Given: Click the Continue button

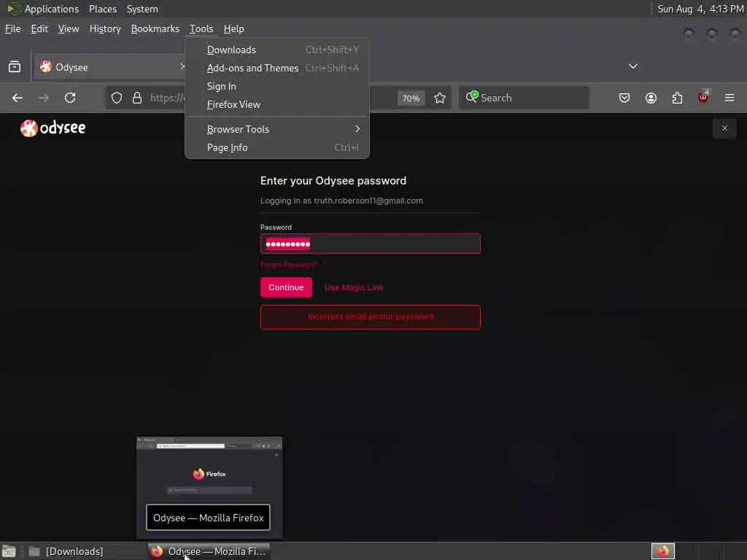Looking at the screenshot, I should [286, 287].
